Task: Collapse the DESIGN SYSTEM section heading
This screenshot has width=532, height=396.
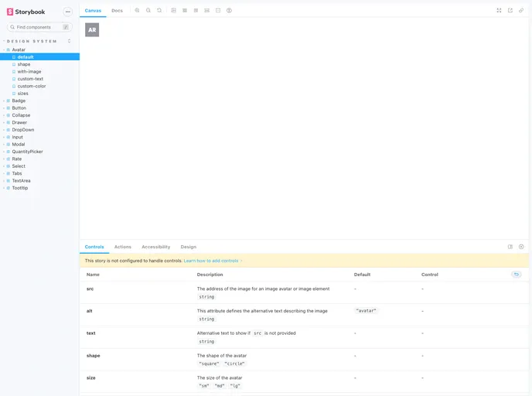Action: coord(32,41)
